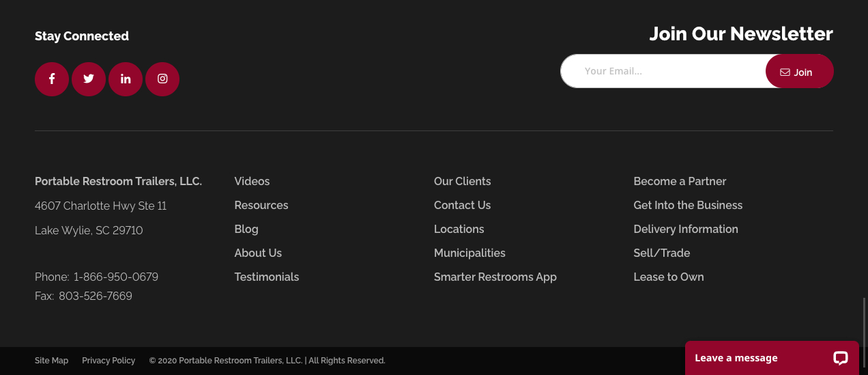Open the Twitter social icon

(89, 79)
